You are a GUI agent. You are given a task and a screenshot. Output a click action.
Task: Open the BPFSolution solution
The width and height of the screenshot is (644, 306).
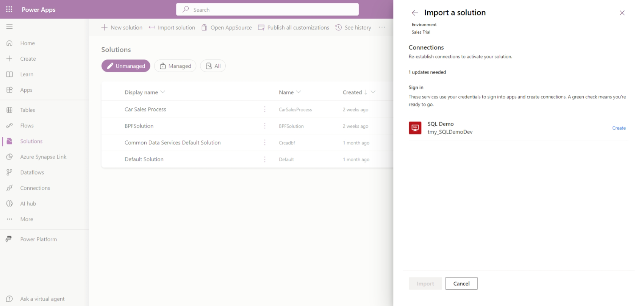pyautogui.click(x=139, y=126)
